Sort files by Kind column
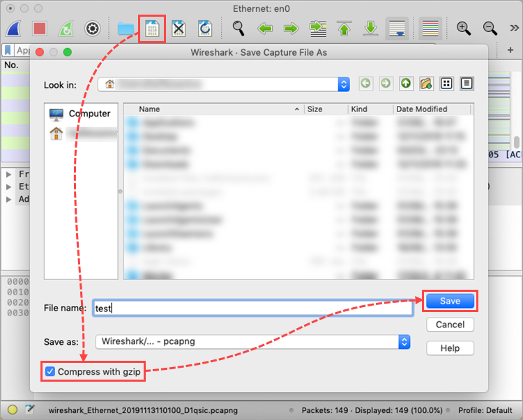This screenshot has height=420, width=523. pyautogui.click(x=370, y=109)
